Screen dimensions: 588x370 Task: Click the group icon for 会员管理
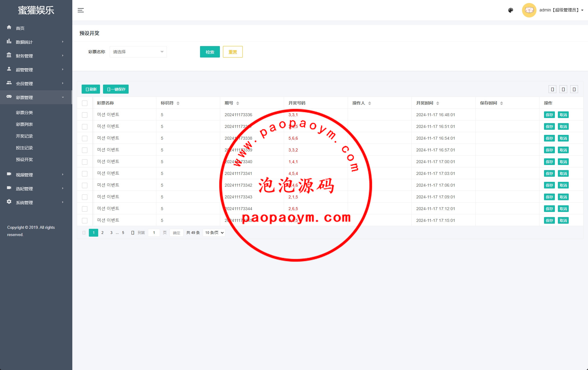pyautogui.click(x=9, y=83)
